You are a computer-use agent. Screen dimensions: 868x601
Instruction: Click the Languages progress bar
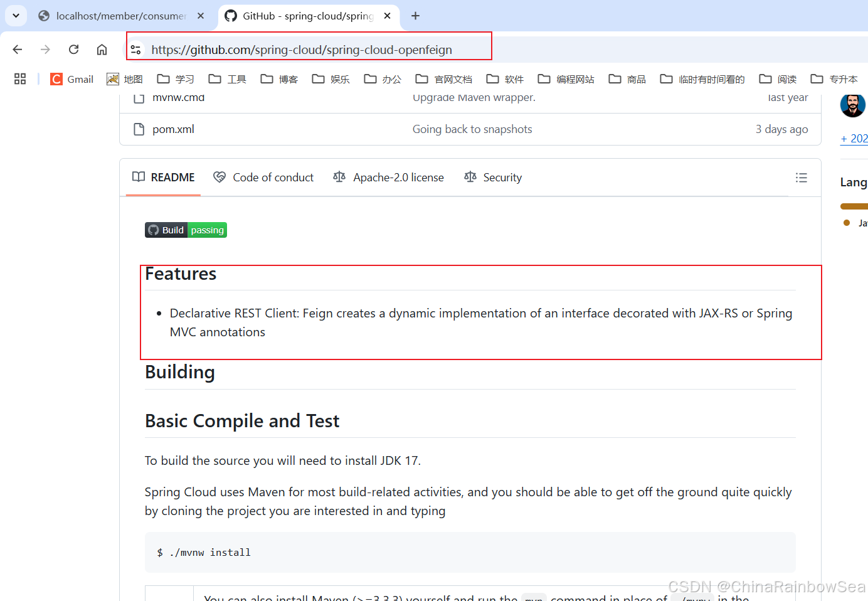(854, 206)
